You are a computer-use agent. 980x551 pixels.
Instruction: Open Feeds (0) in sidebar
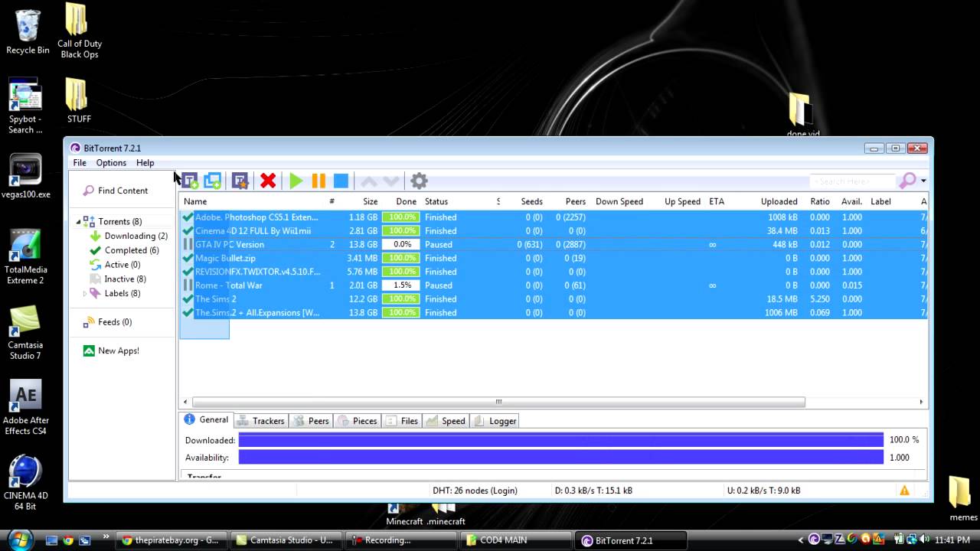[107, 322]
